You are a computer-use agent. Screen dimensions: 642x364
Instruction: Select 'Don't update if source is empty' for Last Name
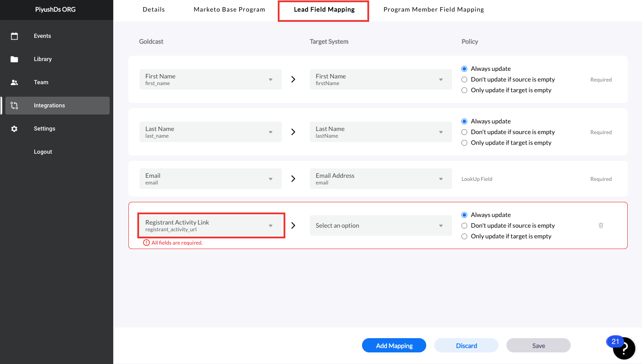[x=464, y=132]
